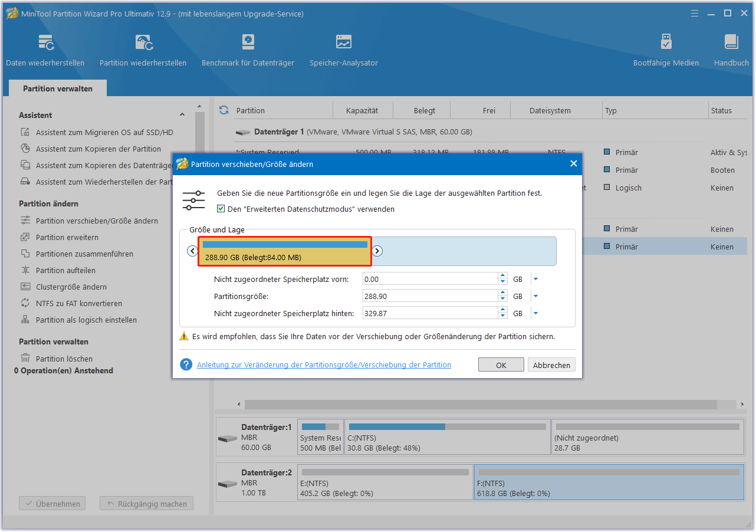Click the Übernehmen button
Screen dimensions: 756x532
coord(52,504)
